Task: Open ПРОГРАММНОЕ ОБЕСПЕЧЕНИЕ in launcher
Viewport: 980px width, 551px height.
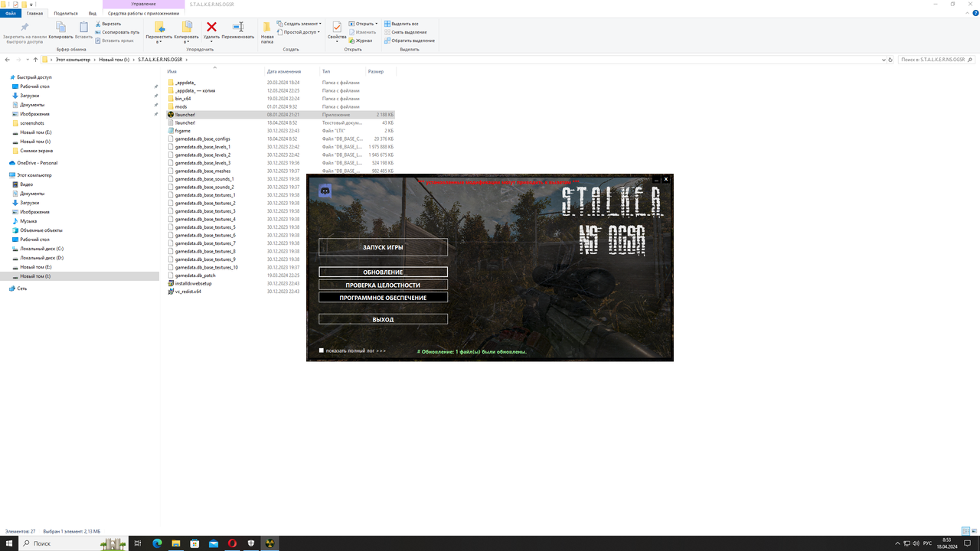Action: (383, 298)
